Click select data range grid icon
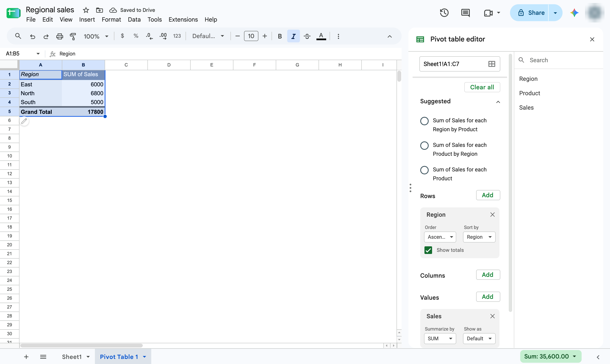 (x=492, y=64)
